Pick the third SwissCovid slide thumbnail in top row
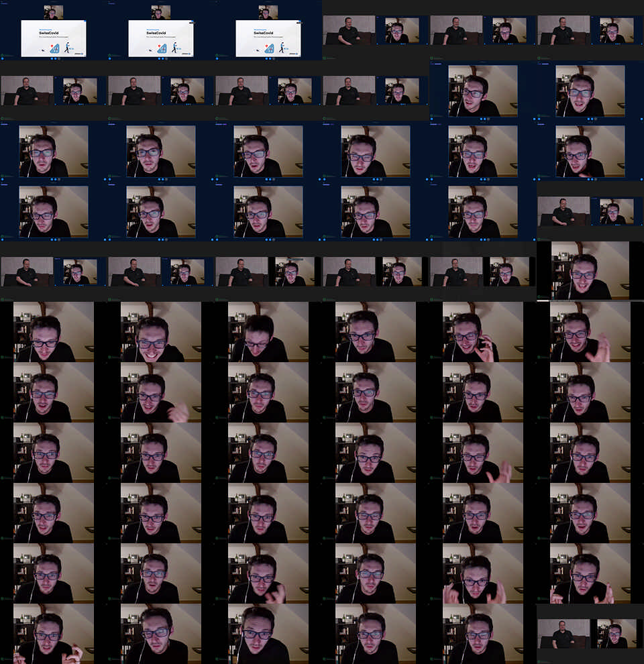Screen dimensions: 644x664 (268, 30)
